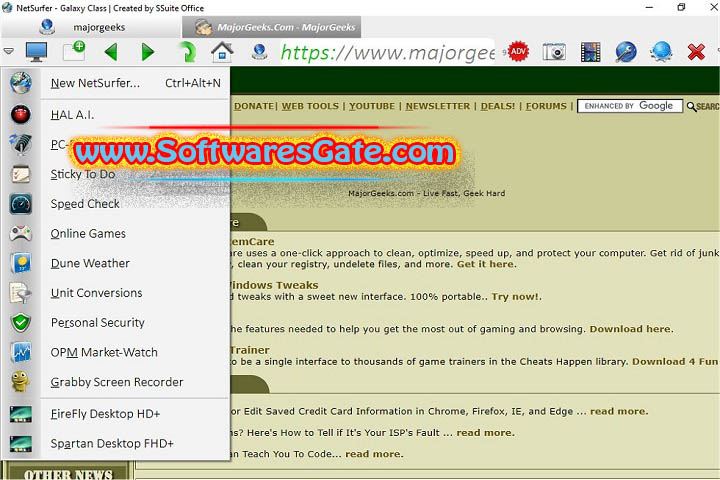Open the YOUTUBE link
This screenshot has height=480, width=720.
[372, 106]
